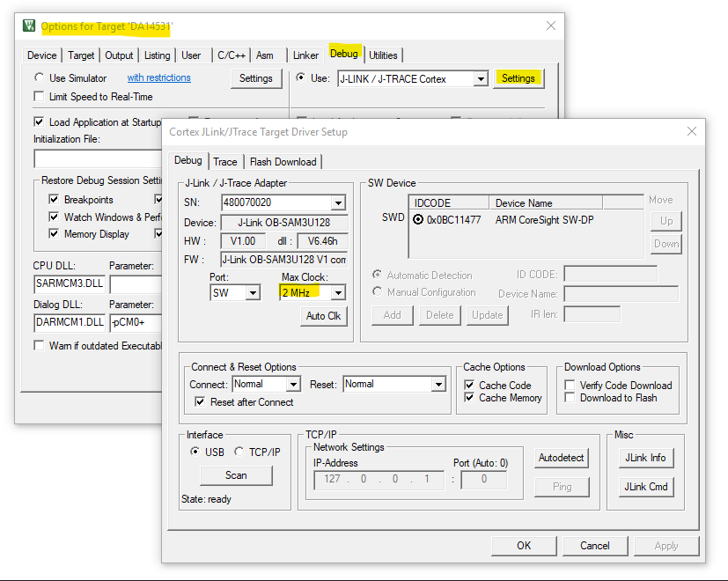The image size is (728, 581).
Task: Click the CPU DLL Parameter field
Action: pos(136,283)
